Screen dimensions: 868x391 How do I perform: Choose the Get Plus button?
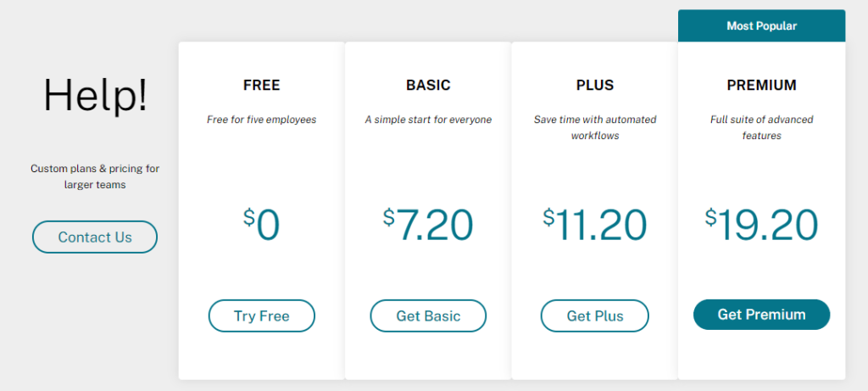click(x=594, y=316)
